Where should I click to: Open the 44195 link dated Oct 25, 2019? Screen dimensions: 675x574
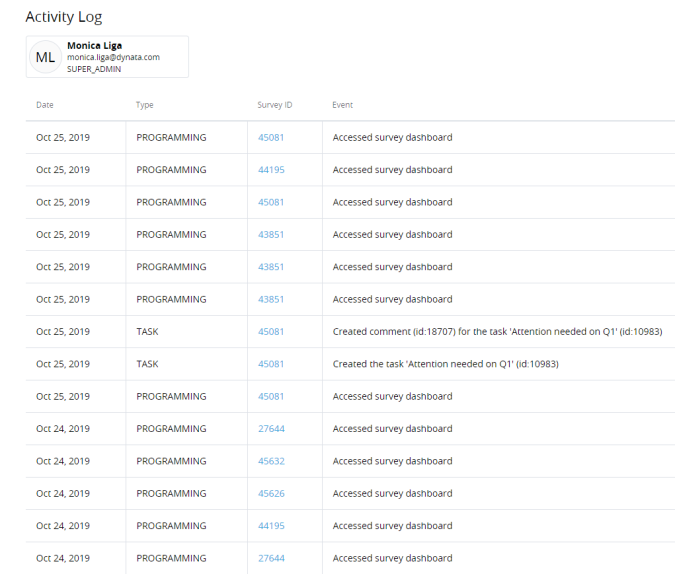pos(271,170)
